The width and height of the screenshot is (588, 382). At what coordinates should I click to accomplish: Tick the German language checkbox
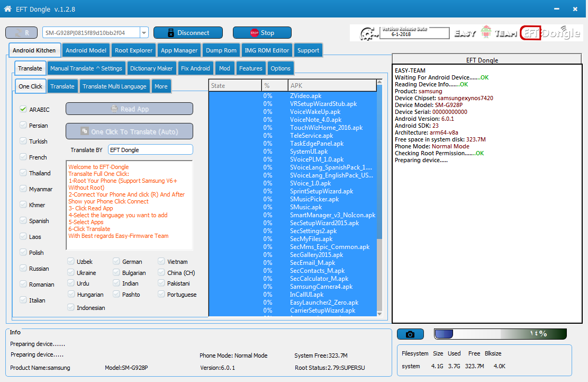pyautogui.click(x=116, y=261)
